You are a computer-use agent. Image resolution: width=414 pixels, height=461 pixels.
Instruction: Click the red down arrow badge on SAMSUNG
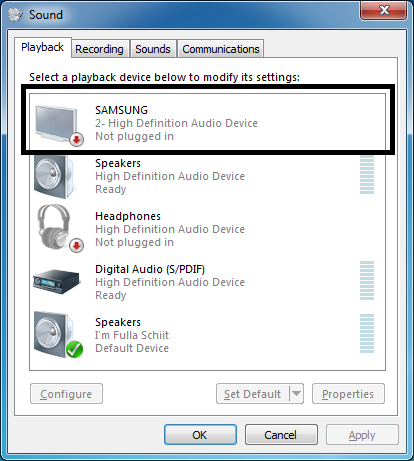pyautogui.click(x=77, y=140)
